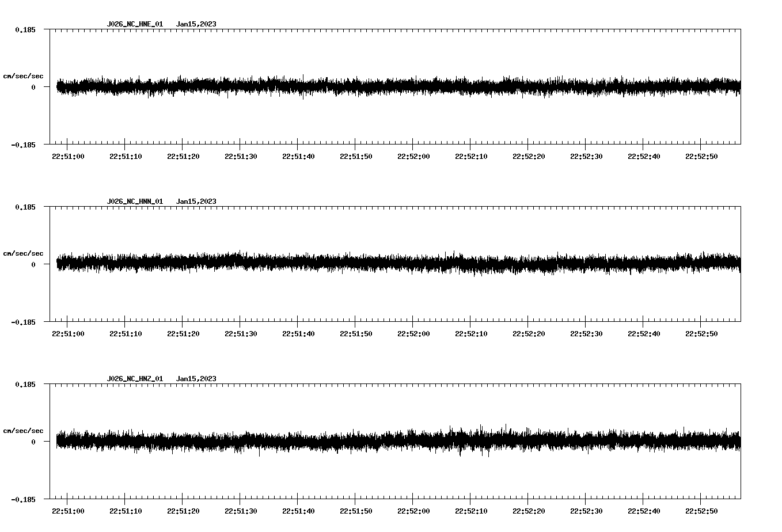Screen dimensions: 782x532
Task: Click the J026_NC_HNE_01 channel title
Action: 135,24
